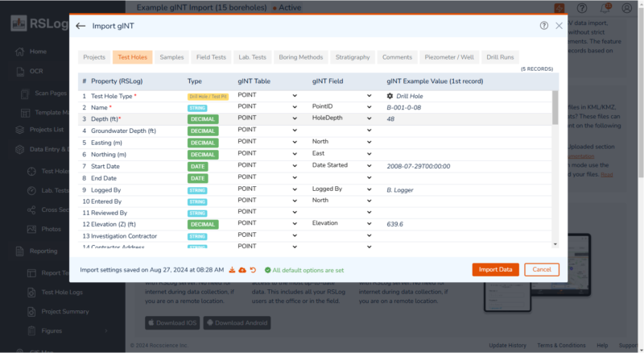
Task: Click the orange lightning icon in top bar
Action: click(x=559, y=8)
